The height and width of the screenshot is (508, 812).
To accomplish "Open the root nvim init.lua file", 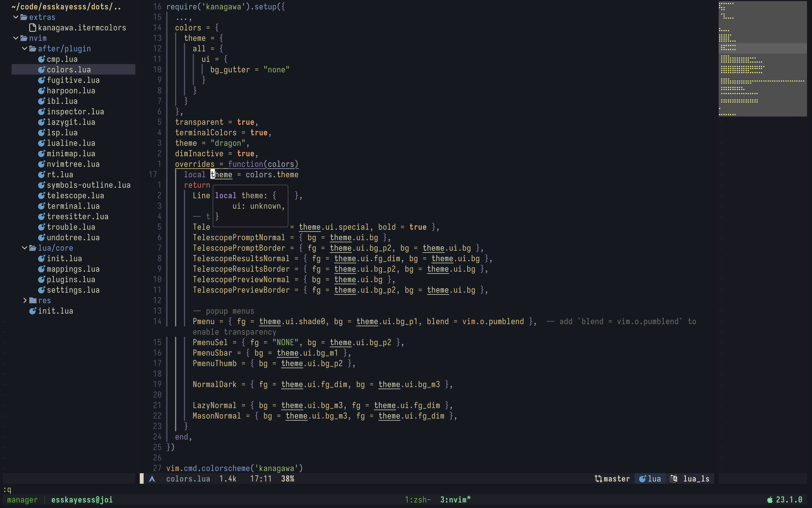I will [x=56, y=311].
